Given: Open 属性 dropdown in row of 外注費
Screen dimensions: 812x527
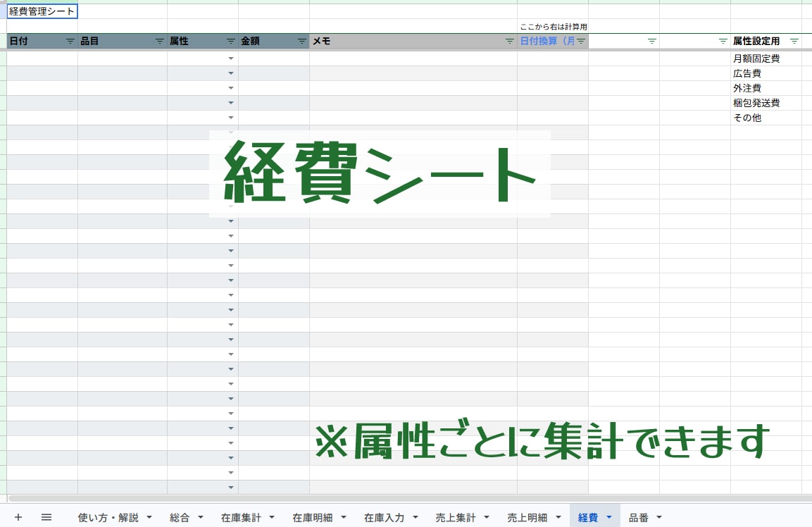Looking at the screenshot, I should pos(231,88).
